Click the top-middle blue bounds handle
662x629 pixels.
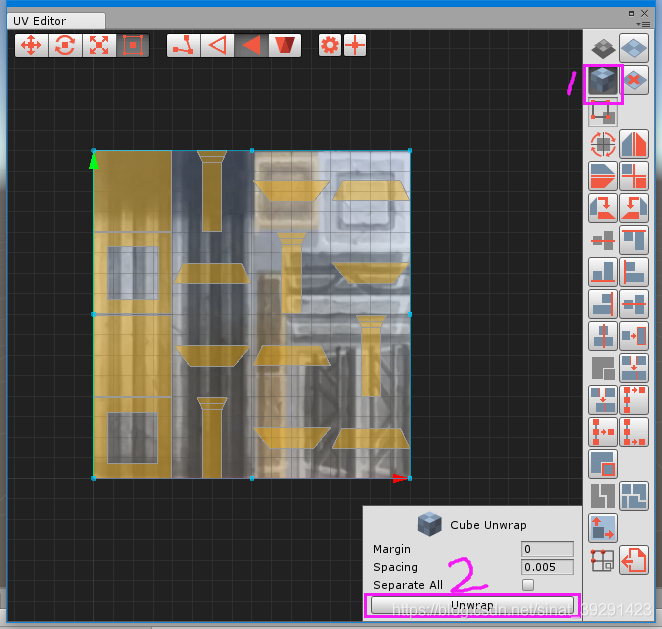[x=252, y=150]
